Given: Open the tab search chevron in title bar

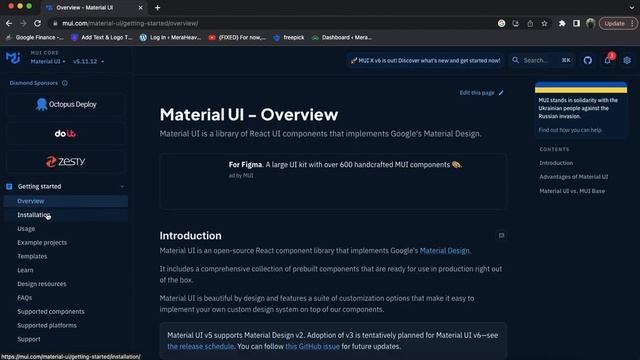Looking at the screenshot, I should [x=632, y=7].
